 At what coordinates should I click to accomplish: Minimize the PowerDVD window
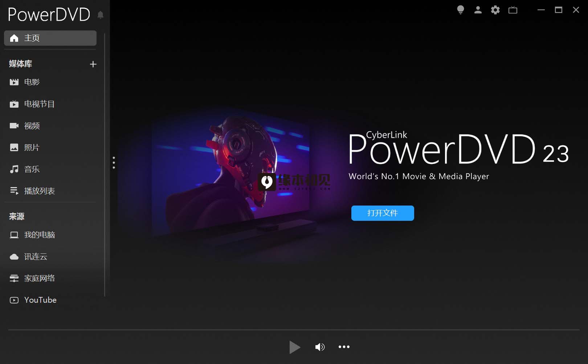coord(541,10)
